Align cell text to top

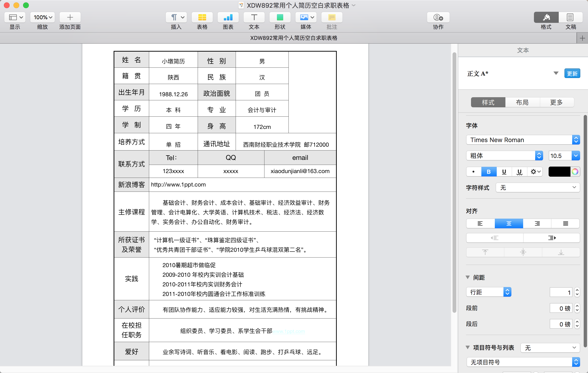tap(485, 252)
